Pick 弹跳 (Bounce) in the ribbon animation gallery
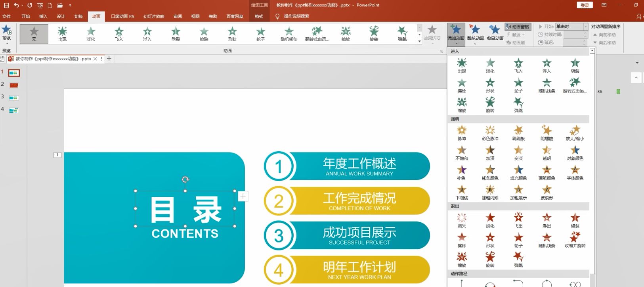644x287 pixels. point(402,34)
